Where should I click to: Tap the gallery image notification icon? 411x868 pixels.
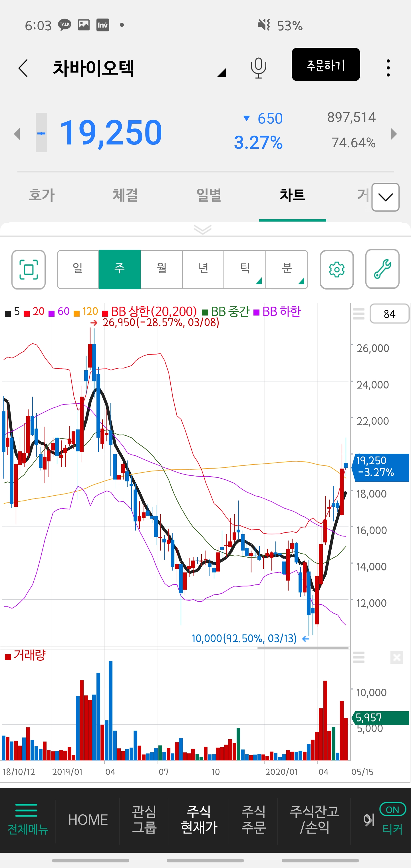(84, 25)
